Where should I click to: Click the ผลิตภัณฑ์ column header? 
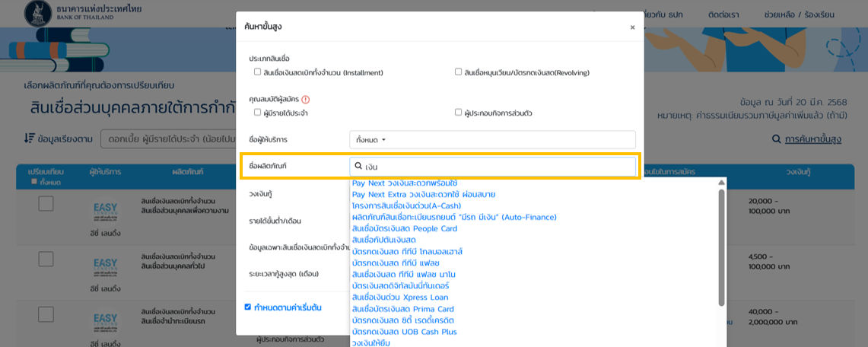pyautogui.click(x=188, y=172)
